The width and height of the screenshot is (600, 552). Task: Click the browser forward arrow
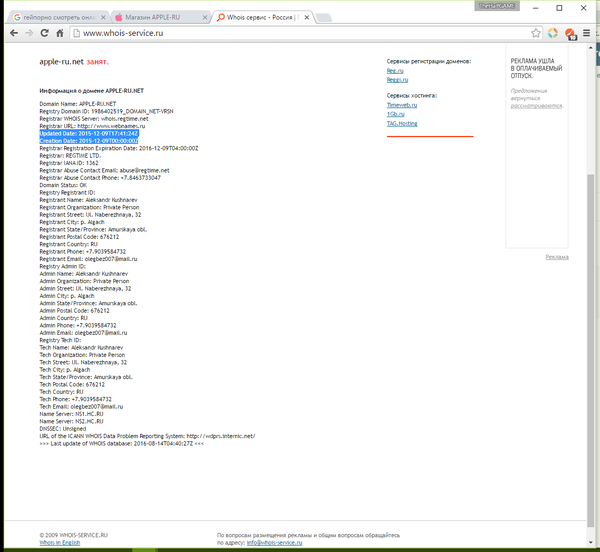click(27, 33)
